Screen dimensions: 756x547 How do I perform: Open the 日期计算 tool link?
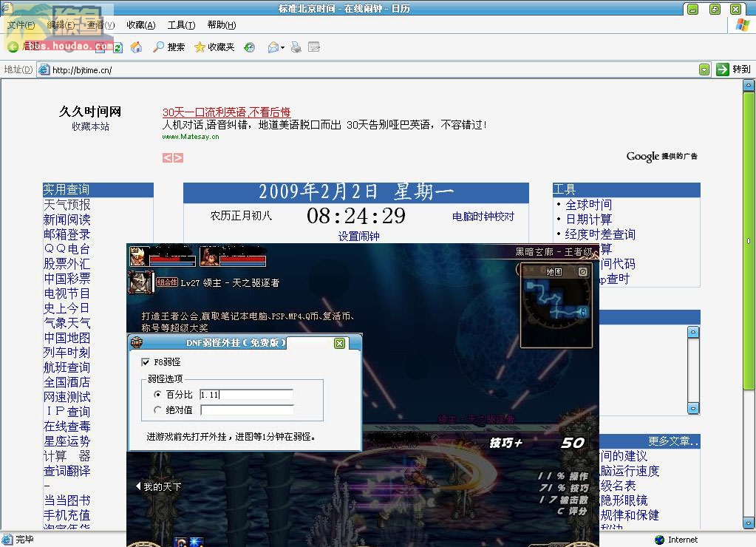[589, 220]
